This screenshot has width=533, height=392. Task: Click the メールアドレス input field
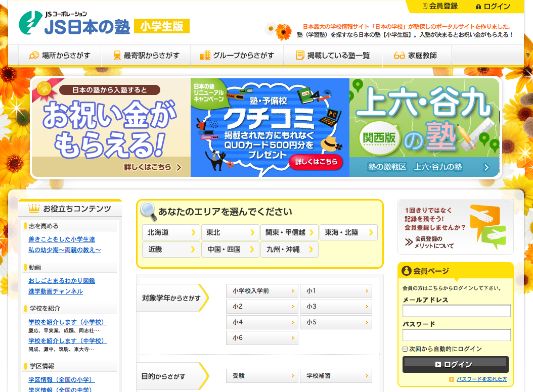tap(457, 311)
